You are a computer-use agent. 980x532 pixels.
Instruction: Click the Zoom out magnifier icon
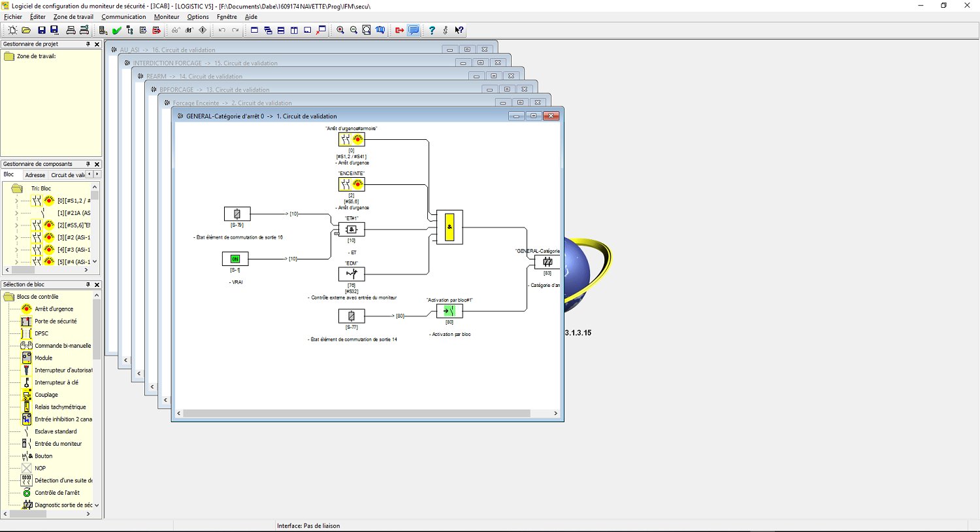point(353,30)
